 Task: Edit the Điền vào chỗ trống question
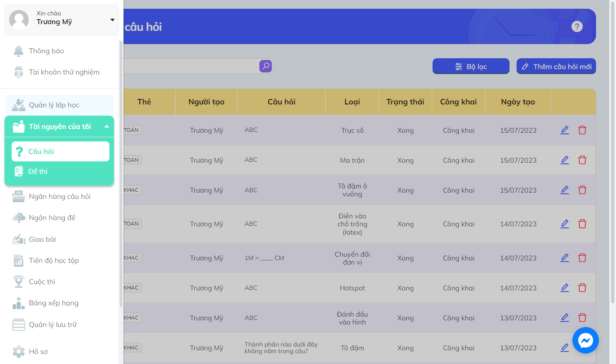564,224
